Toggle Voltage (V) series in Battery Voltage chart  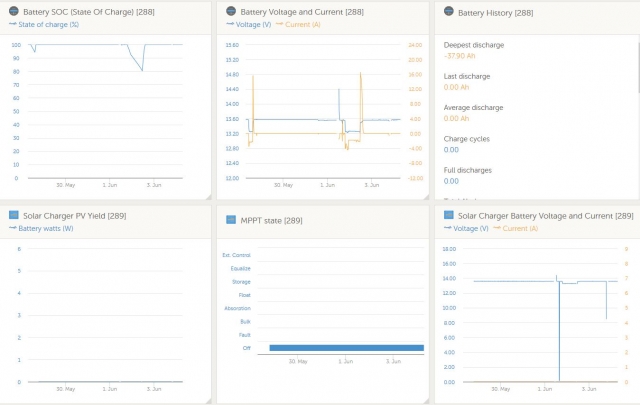249,24
